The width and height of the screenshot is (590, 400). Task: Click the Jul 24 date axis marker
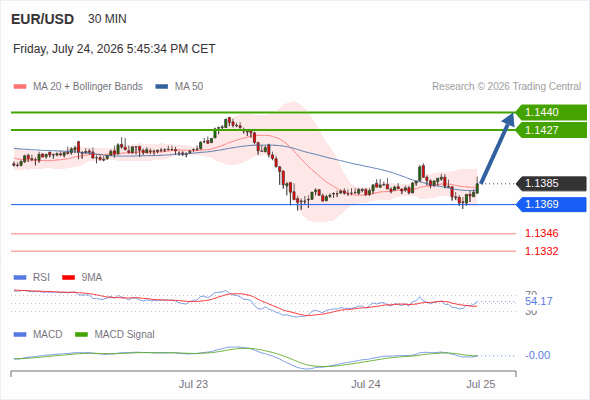coord(366,384)
